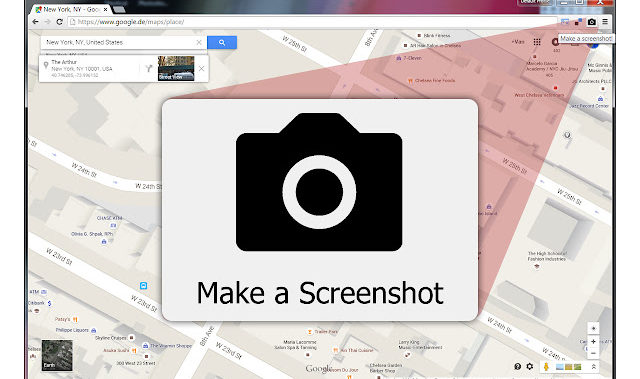
Task: Go back with the browser back arrow
Action: (x=36, y=22)
